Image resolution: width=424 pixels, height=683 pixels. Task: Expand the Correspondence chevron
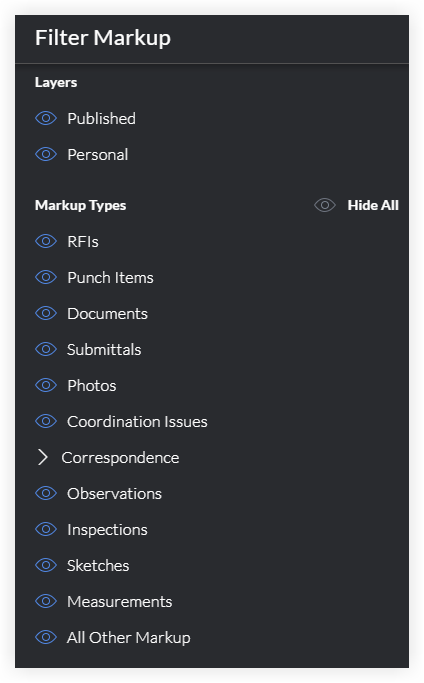coord(43,457)
